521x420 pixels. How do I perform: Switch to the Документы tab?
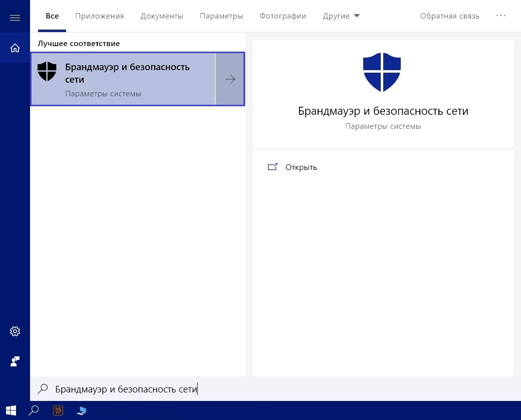coord(162,16)
